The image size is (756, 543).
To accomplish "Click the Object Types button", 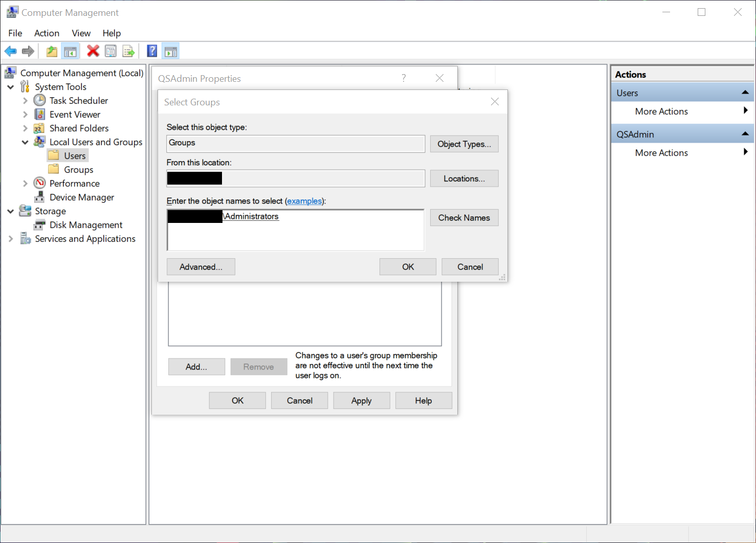I will pos(464,144).
